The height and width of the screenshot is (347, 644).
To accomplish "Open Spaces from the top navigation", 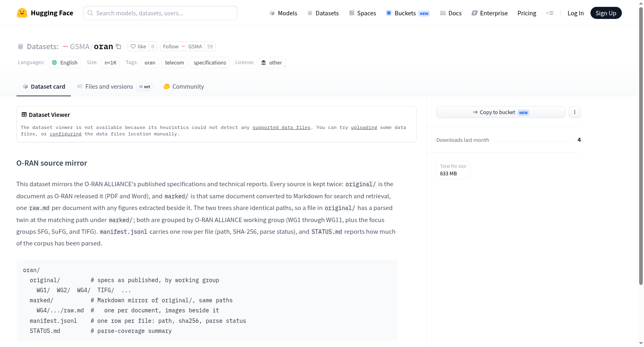I will (x=362, y=13).
